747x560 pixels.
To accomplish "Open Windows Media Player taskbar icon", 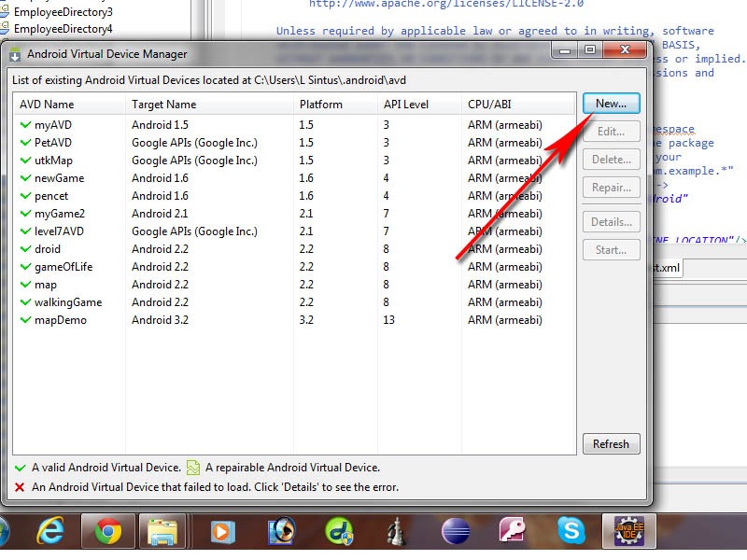I will click(222, 531).
